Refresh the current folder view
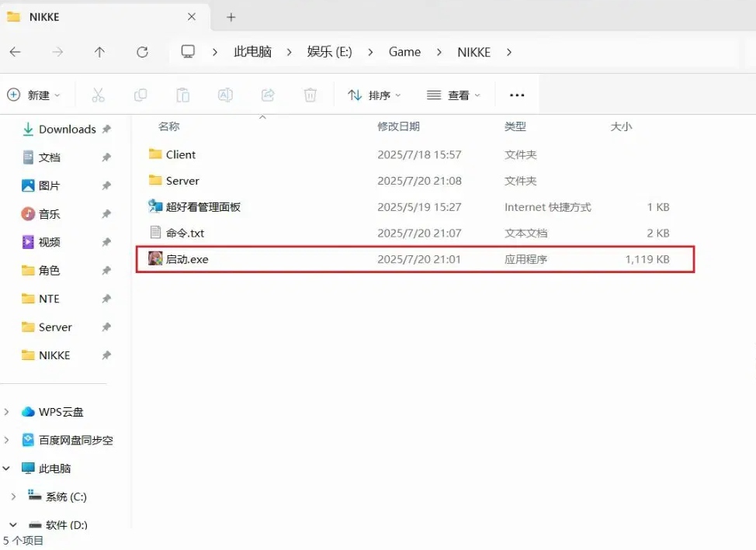Viewport: 756px width, 550px height. (x=142, y=52)
